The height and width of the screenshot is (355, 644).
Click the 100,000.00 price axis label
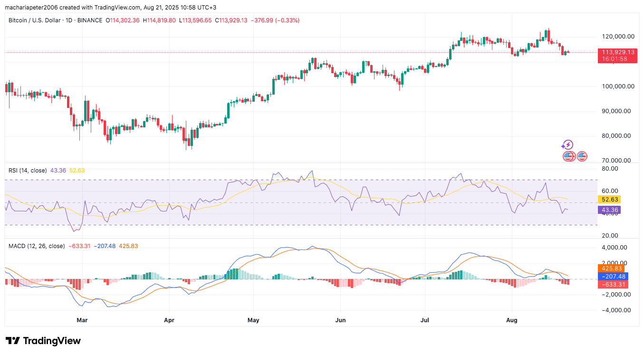(617, 86)
